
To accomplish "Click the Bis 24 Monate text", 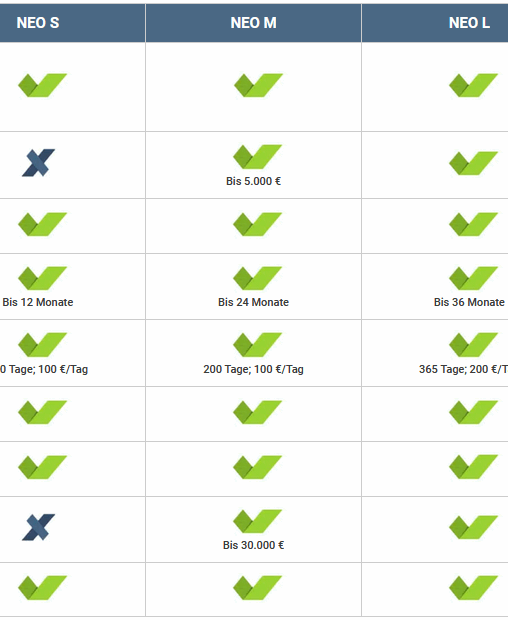I will [x=253, y=302].
